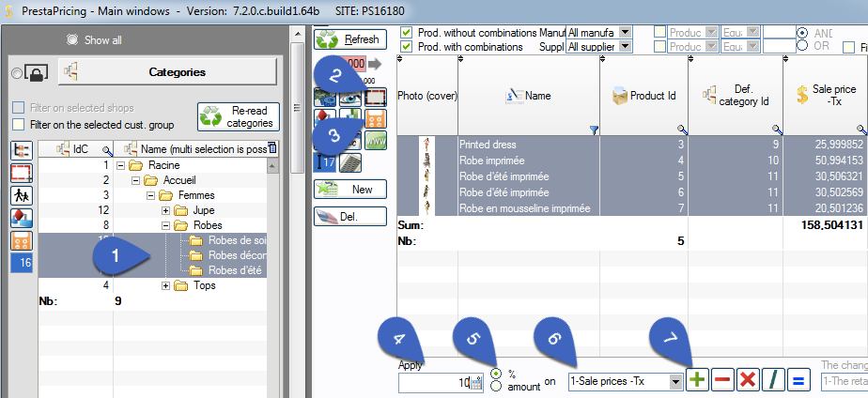Viewport: 868px width, 398px height.
Task: Click the 'Re-read categories' button
Action: pos(237,116)
